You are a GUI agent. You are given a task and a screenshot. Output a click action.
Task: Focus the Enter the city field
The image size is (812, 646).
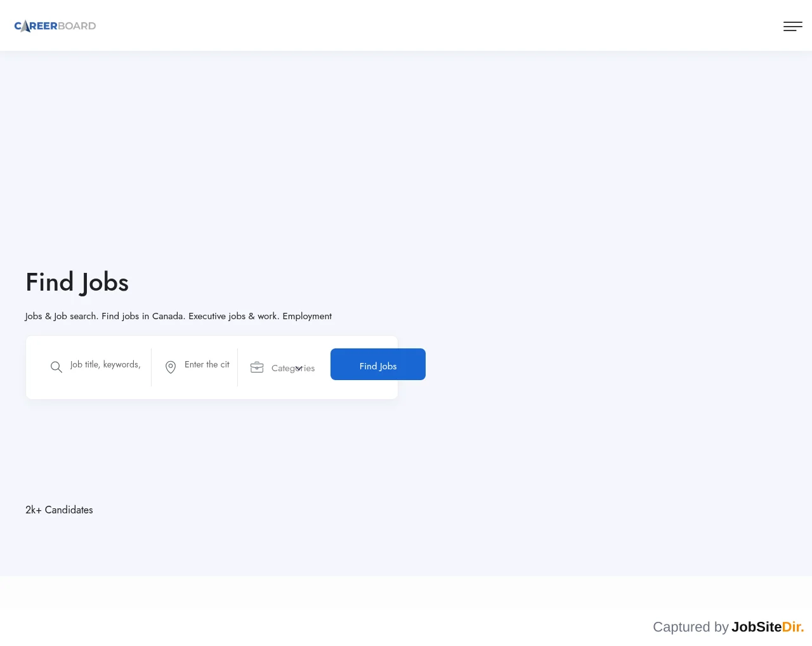point(207,365)
